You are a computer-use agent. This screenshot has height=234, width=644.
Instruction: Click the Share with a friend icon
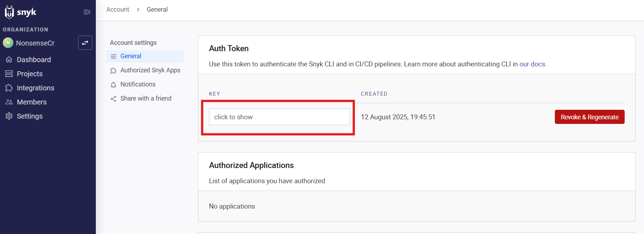(113, 99)
